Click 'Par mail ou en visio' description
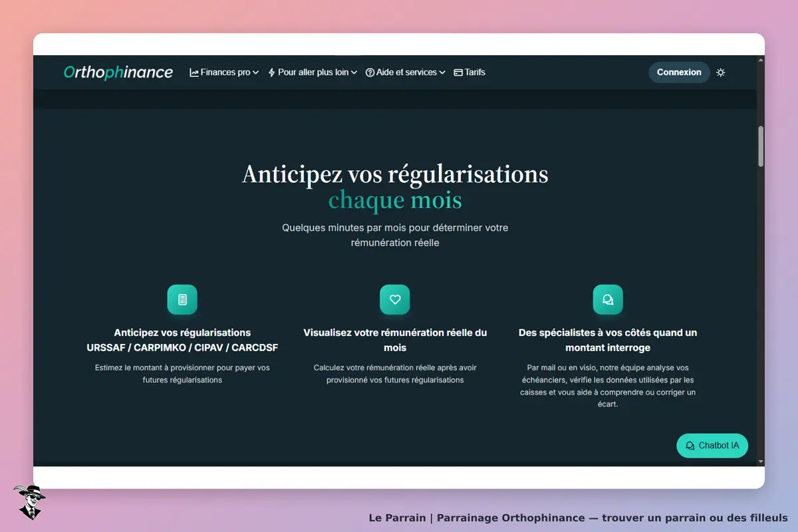This screenshot has width=798, height=532. [x=608, y=386]
